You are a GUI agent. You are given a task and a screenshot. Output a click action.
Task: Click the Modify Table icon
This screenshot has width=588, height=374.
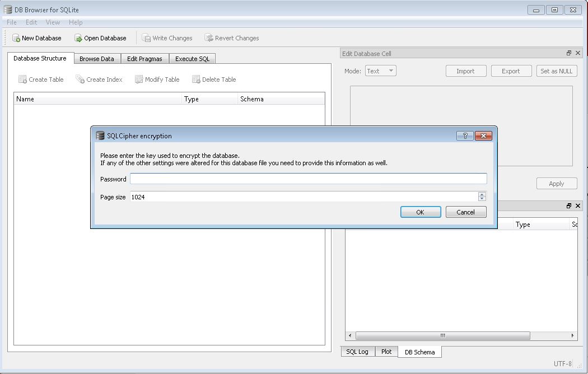click(139, 79)
